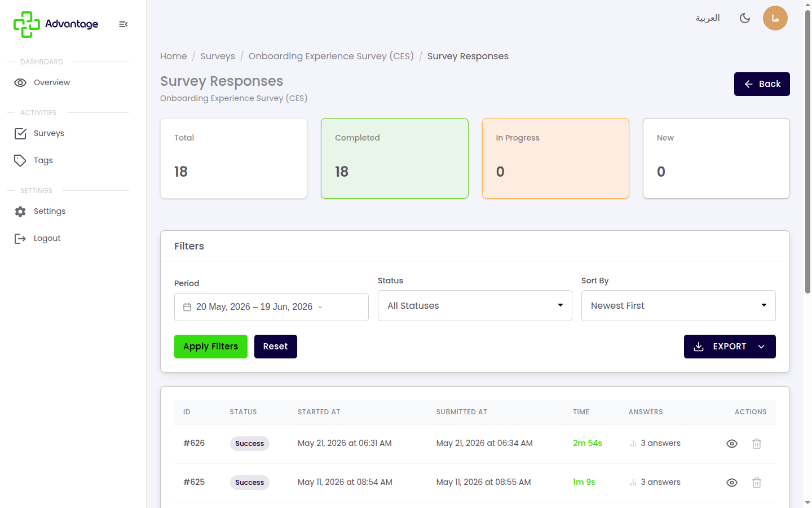This screenshot has width=812, height=508.
Task: Click 3 answers for response #626
Action: (655, 443)
